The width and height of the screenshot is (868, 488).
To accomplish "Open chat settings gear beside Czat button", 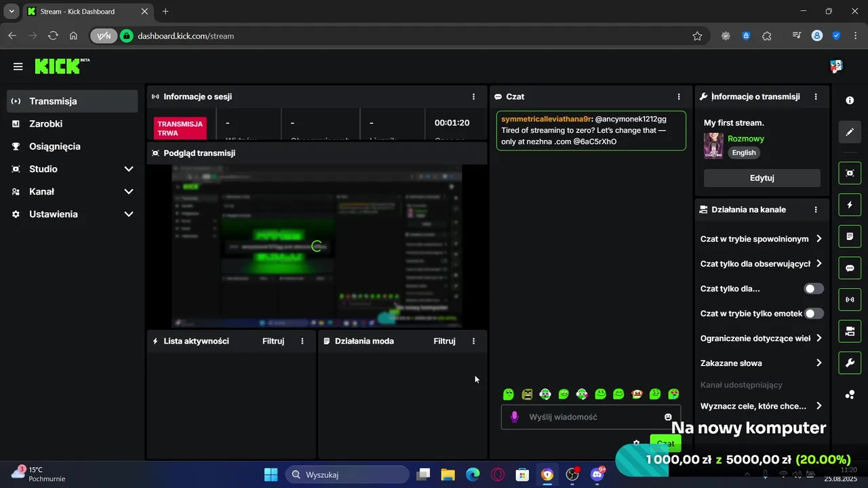I will click(636, 443).
